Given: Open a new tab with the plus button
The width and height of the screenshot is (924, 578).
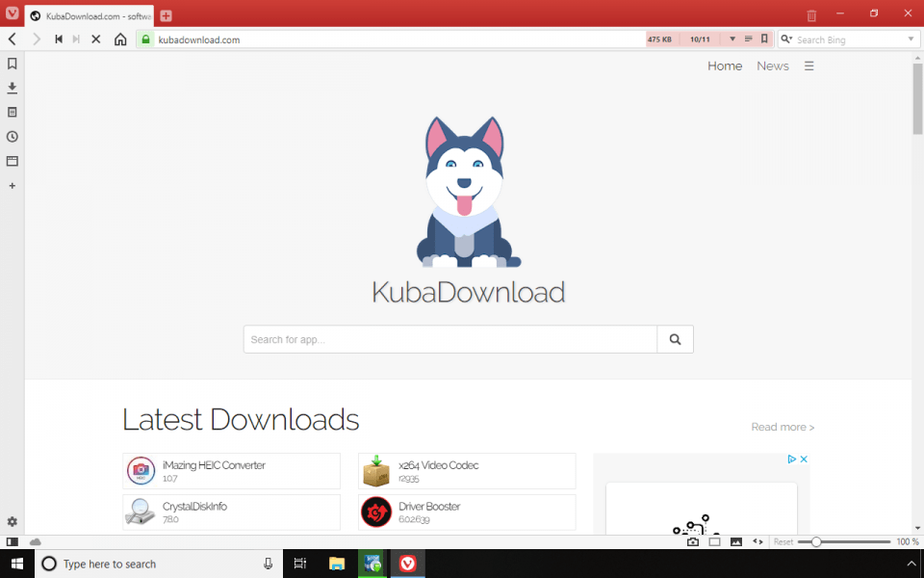Looking at the screenshot, I should coord(167,16).
